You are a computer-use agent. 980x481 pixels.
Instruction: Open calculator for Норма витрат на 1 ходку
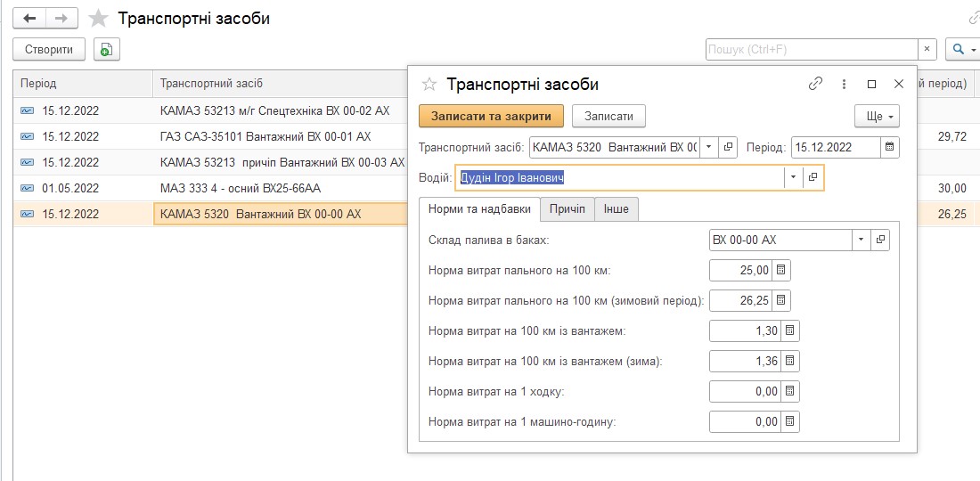(791, 392)
